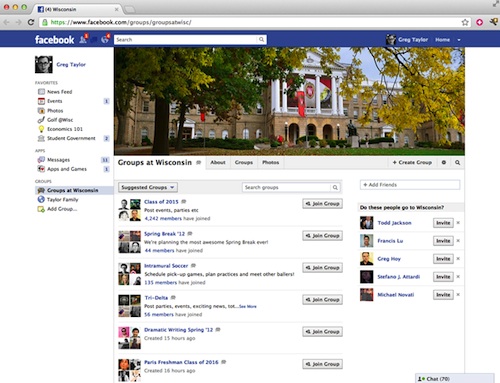Expand Tri-Delta description See More
Viewport: 500px width, 383px height.
click(248, 306)
